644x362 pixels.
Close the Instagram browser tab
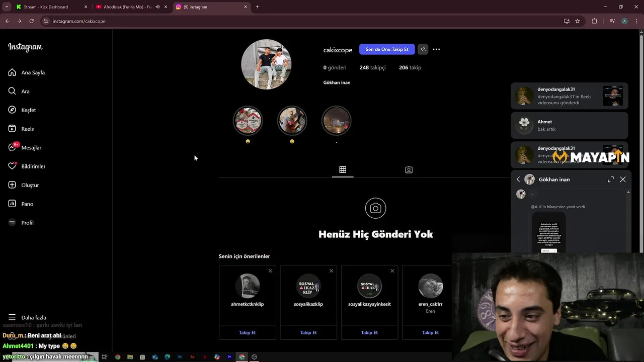[246, 7]
